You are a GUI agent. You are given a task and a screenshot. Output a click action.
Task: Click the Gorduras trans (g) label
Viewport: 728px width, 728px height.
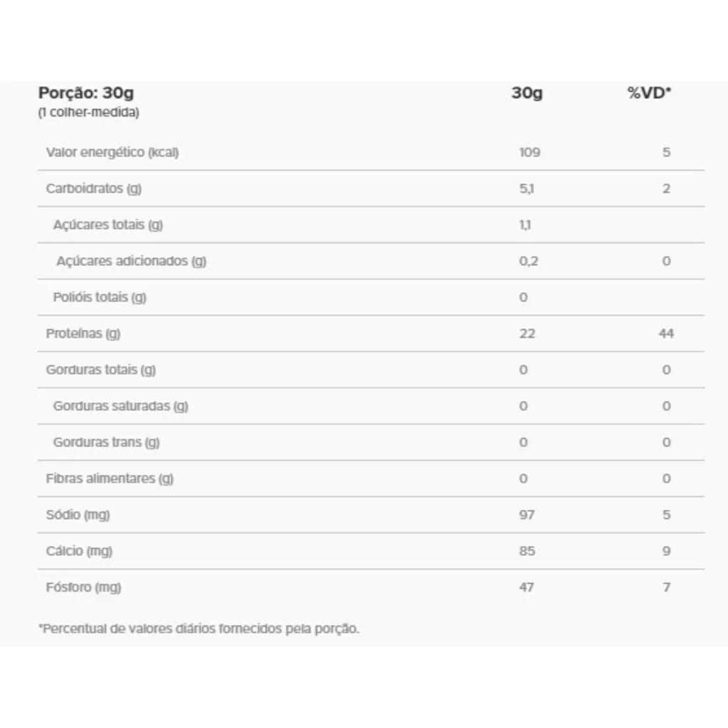[107, 442]
